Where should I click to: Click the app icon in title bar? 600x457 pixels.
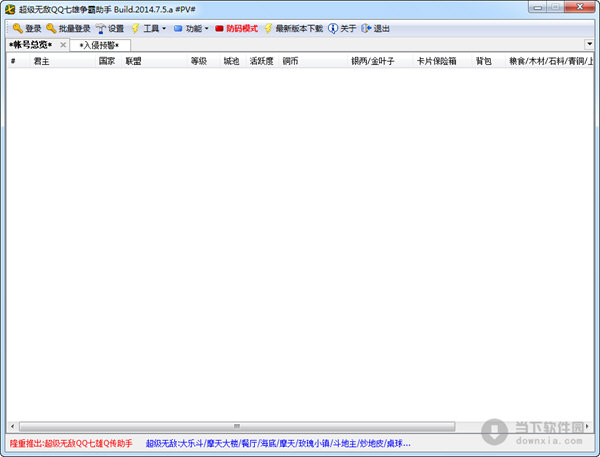pyautogui.click(x=10, y=9)
